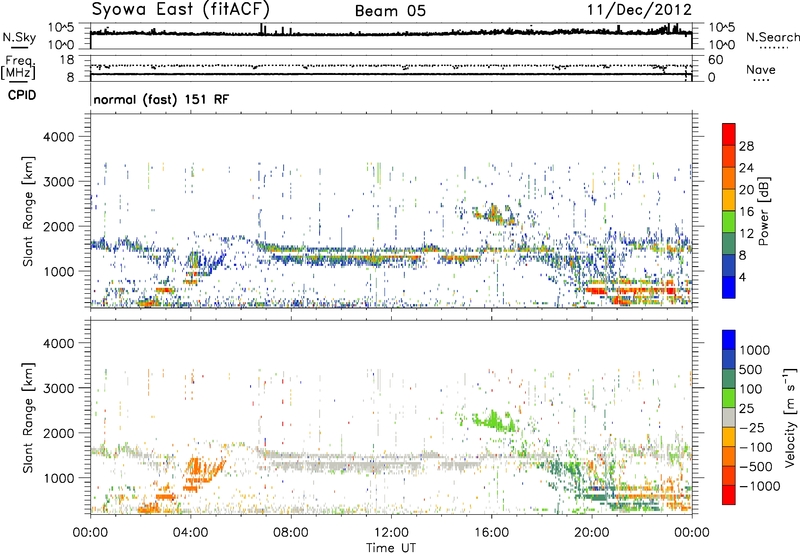
Task: Click the '12:00' time tick label
Action: click(391, 533)
